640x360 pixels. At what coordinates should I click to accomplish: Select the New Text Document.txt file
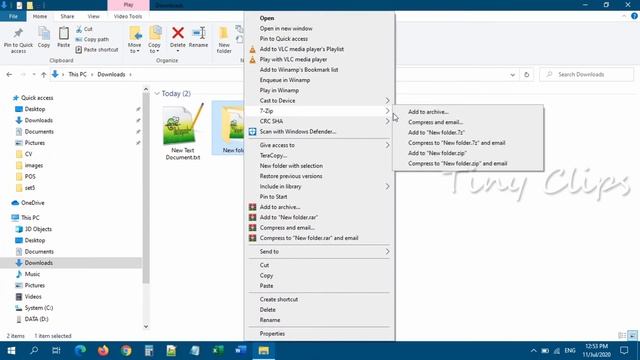click(x=182, y=131)
